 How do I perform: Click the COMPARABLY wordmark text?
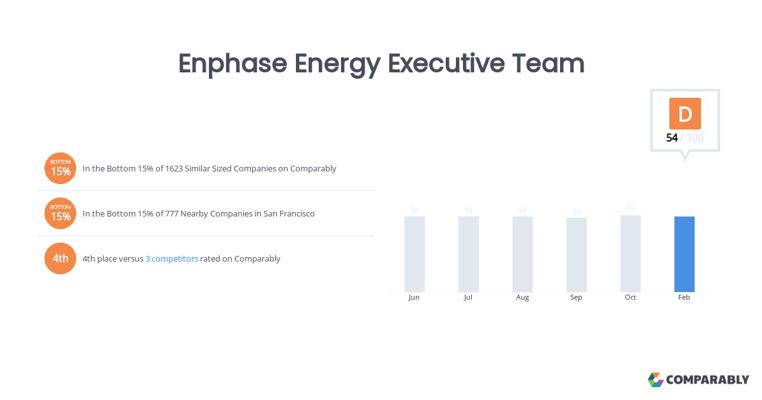[x=708, y=380]
